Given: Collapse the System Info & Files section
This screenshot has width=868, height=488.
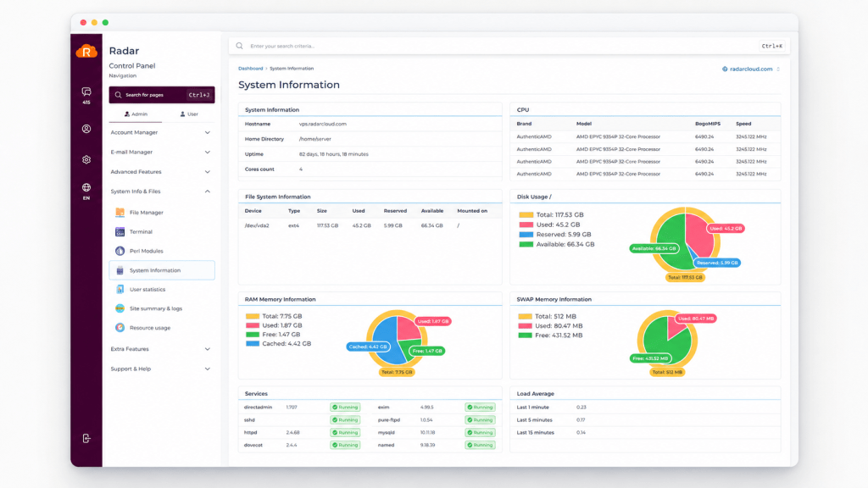Looking at the screenshot, I should (x=160, y=191).
